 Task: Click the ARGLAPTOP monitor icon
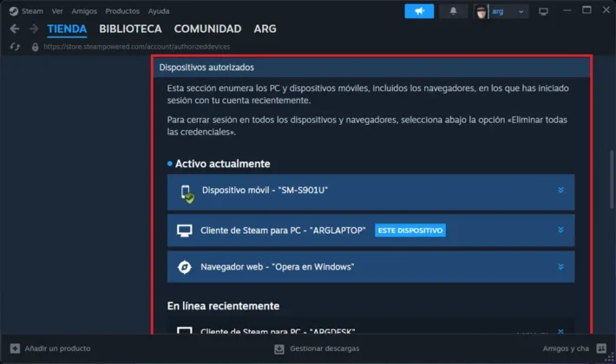[x=184, y=231]
